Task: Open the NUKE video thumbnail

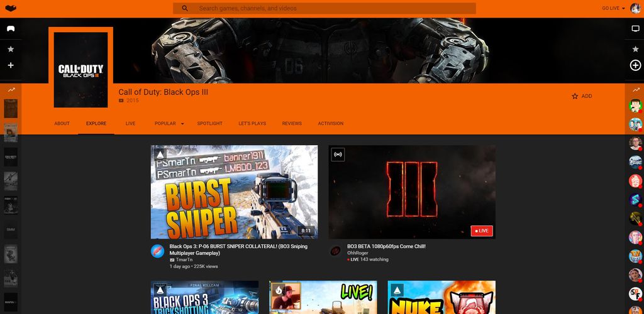Action: [x=441, y=297]
